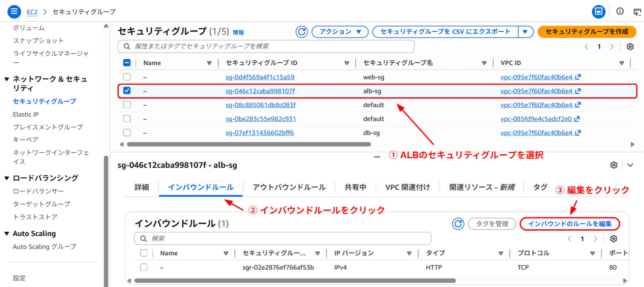Collapse the Auto Scaling section
The height and width of the screenshot is (287, 644).
[7, 233]
